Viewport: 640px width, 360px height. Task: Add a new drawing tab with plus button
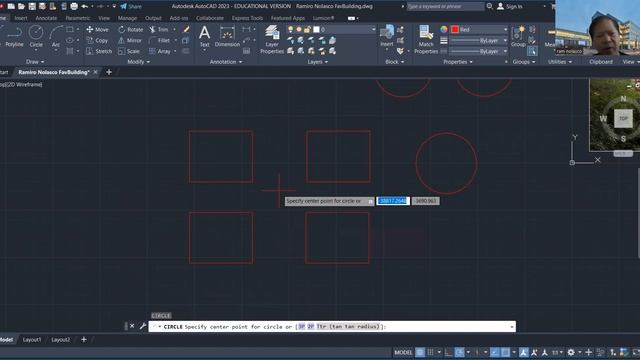(x=109, y=72)
